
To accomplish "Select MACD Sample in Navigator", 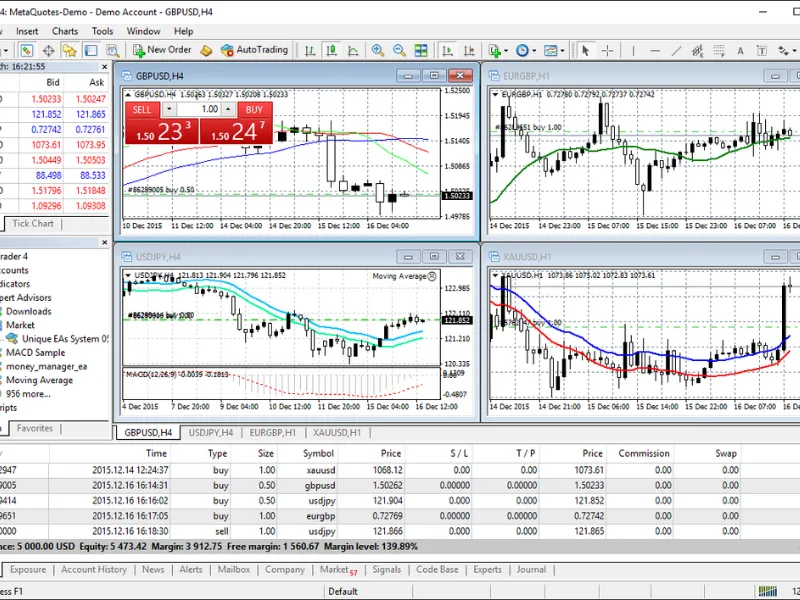I will [36, 353].
